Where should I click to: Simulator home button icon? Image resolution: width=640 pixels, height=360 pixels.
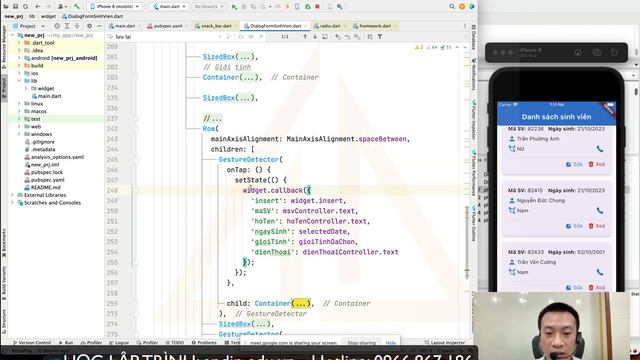[578, 52]
